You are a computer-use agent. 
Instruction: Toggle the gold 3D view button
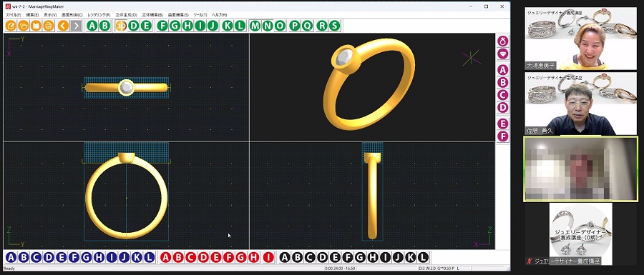[x=121, y=26]
